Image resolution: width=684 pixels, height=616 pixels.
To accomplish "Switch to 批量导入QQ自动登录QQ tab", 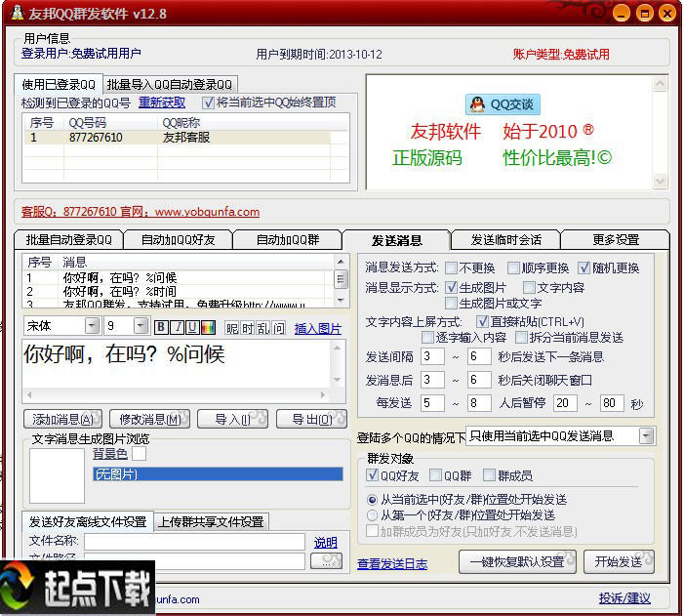I will tap(170, 85).
